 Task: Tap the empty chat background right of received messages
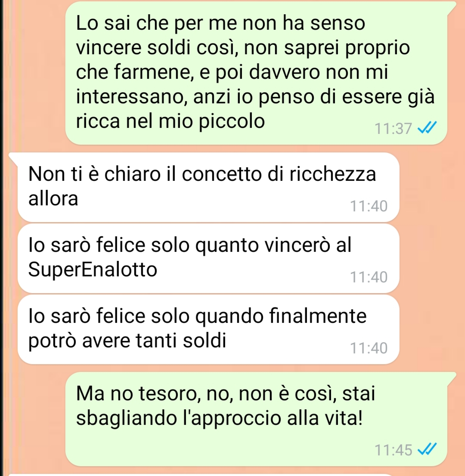click(x=431, y=258)
